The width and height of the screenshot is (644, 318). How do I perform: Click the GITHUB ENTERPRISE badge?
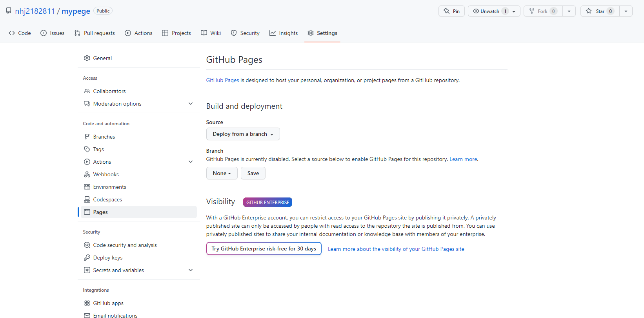[x=268, y=202]
